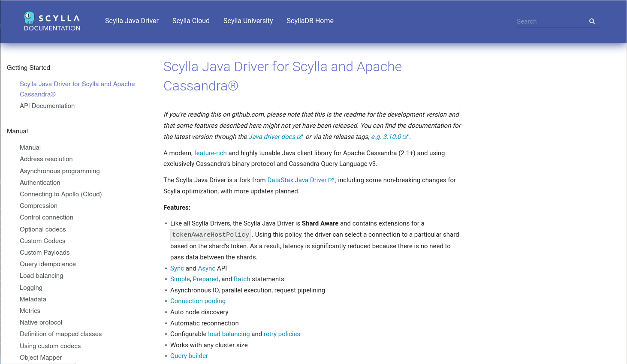Open the Scylla Cloud nav item
Image resolution: width=627 pixels, height=364 pixels.
click(191, 21)
